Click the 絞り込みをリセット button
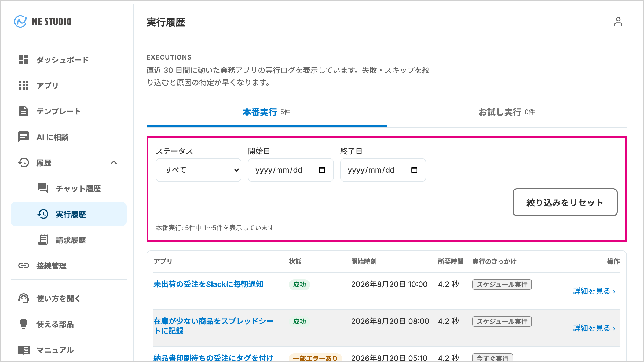644x362 pixels. pos(565,202)
